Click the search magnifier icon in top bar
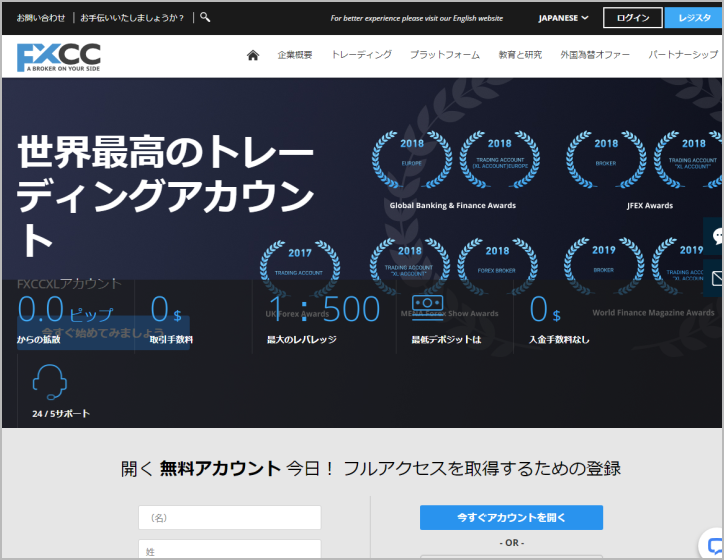 205,18
